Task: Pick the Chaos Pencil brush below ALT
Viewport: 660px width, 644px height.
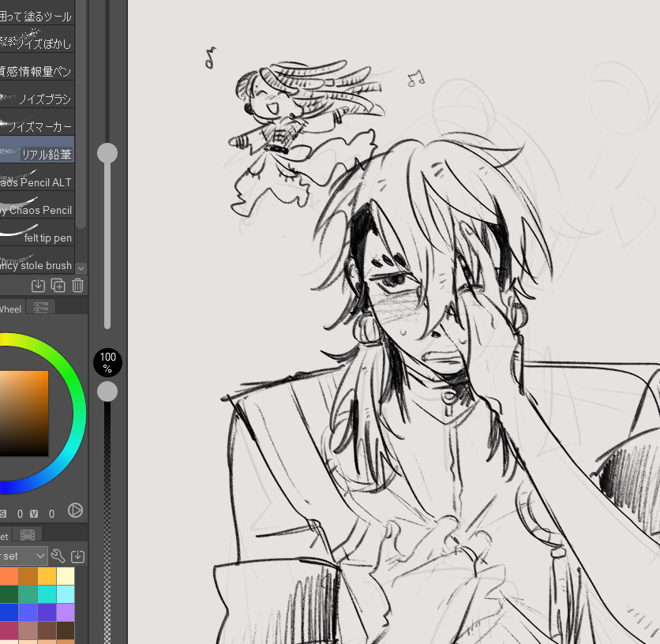Action: click(x=37, y=205)
